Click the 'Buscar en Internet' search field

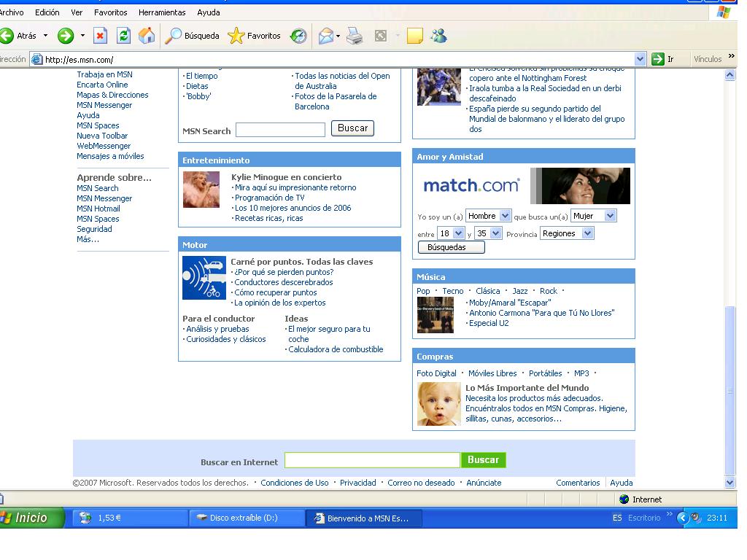372,460
